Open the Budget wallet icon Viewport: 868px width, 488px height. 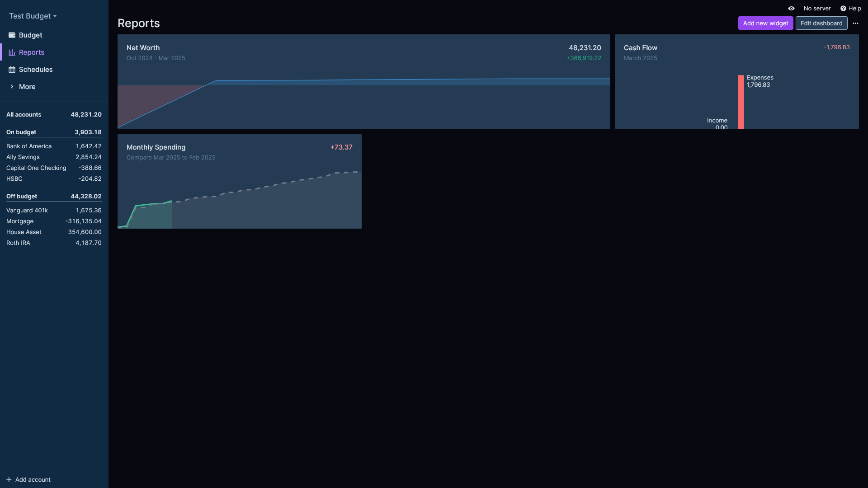coord(12,35)
